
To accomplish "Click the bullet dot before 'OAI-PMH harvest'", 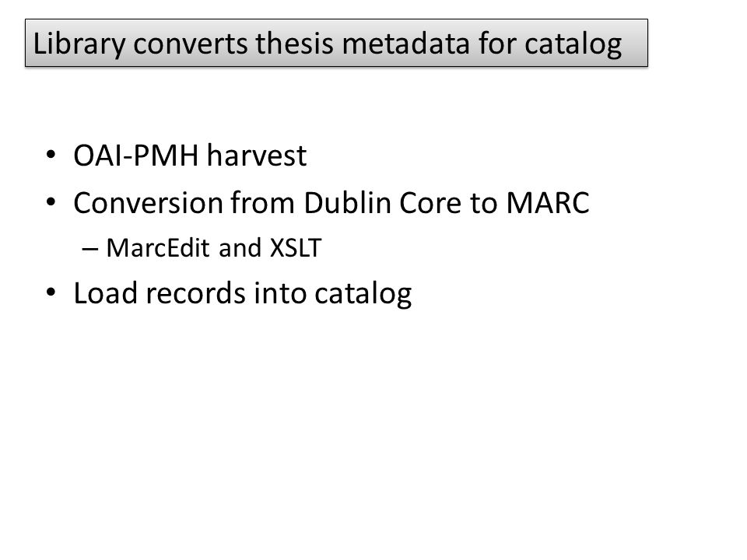I will tap(51, 155).
